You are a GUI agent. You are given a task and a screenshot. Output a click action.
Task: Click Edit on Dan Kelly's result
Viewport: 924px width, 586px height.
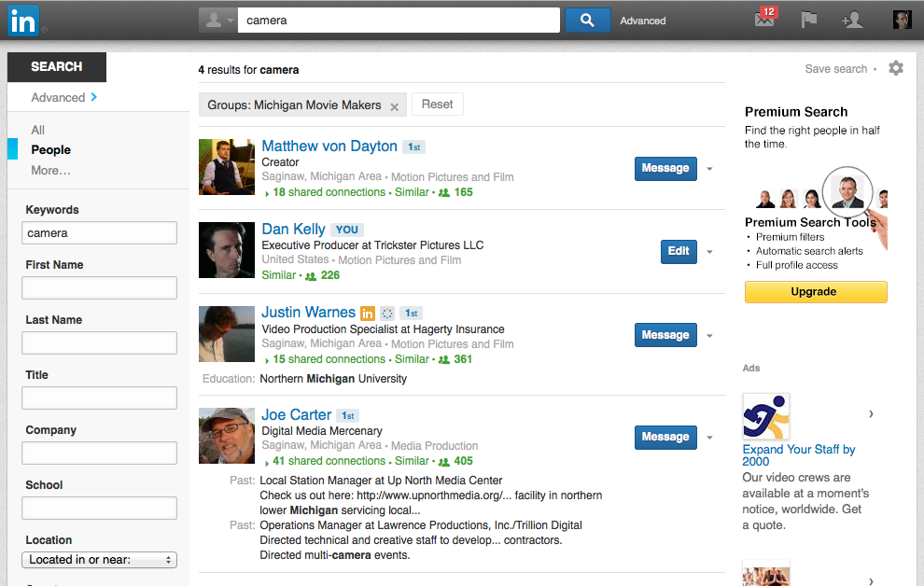click(679, 252)
